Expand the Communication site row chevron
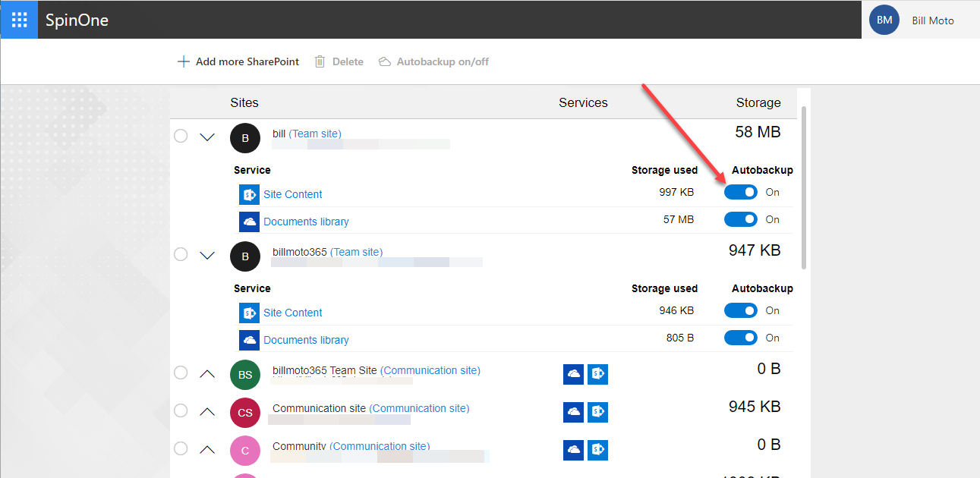This screenshot has height=478, width=980. (x=207, y=411)
